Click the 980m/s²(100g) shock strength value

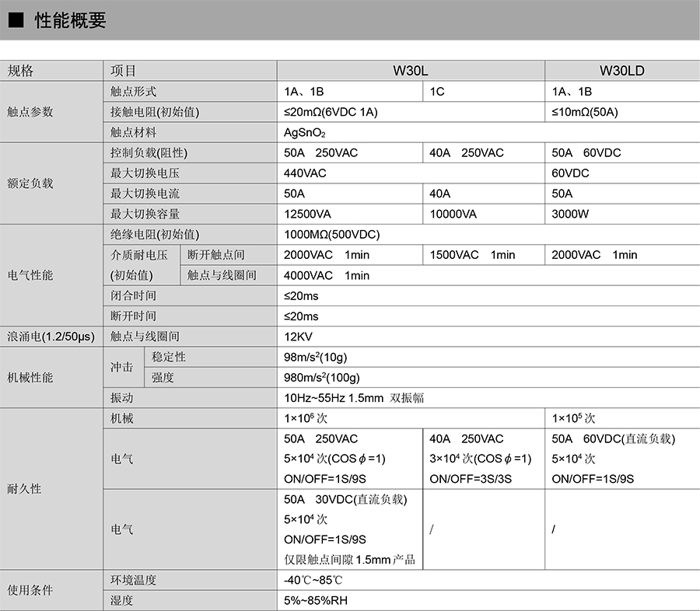pyautogui.click(x=322, y=378)
